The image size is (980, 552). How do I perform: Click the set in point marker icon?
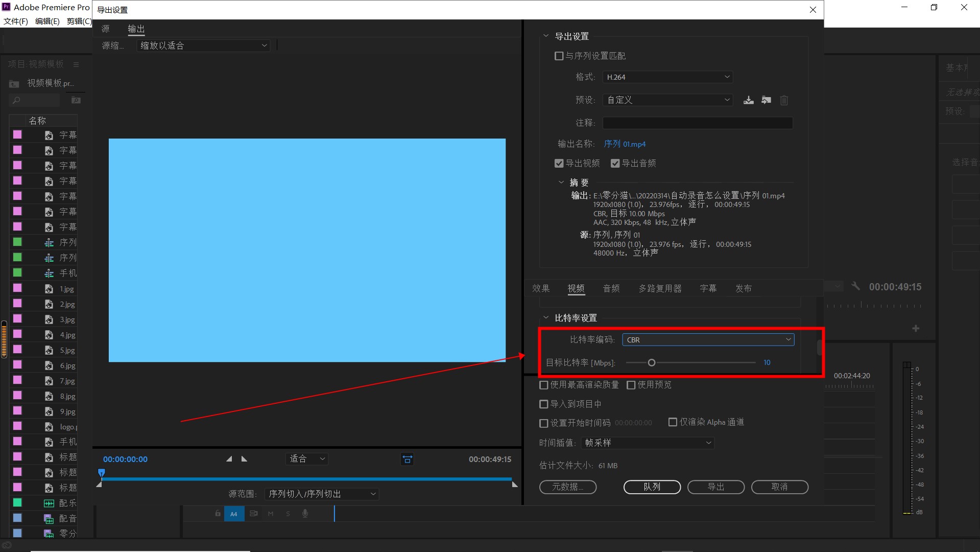click(x=229, y=459)
